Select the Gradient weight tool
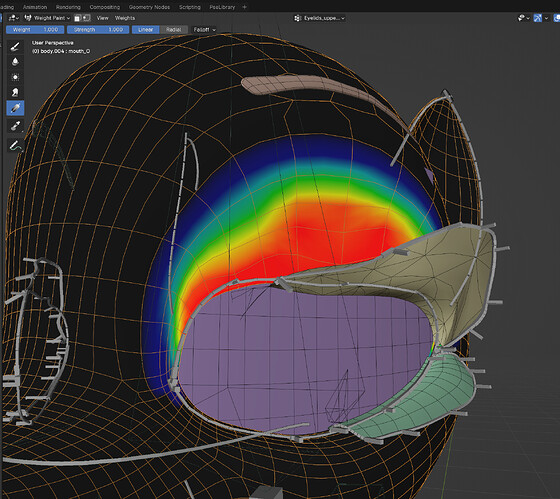This screenshot has width=560, height=499. click(x=15, y=108)
